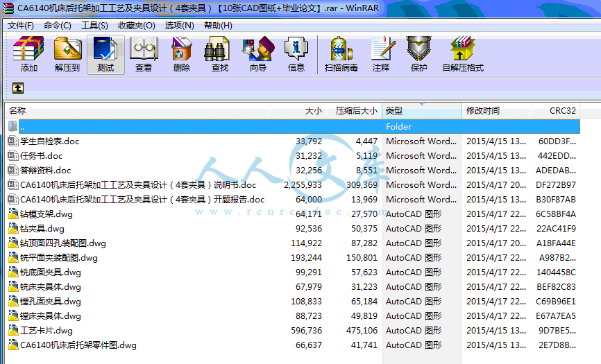The image size is (601, 364).
Task: Open the 命令(C) menu
Action: point(58,26)
